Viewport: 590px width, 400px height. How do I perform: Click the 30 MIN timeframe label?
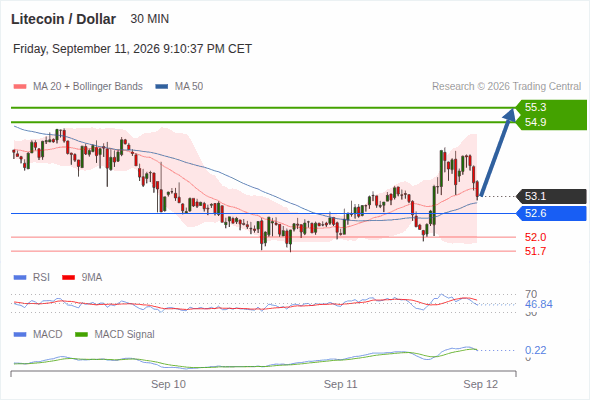149,19
